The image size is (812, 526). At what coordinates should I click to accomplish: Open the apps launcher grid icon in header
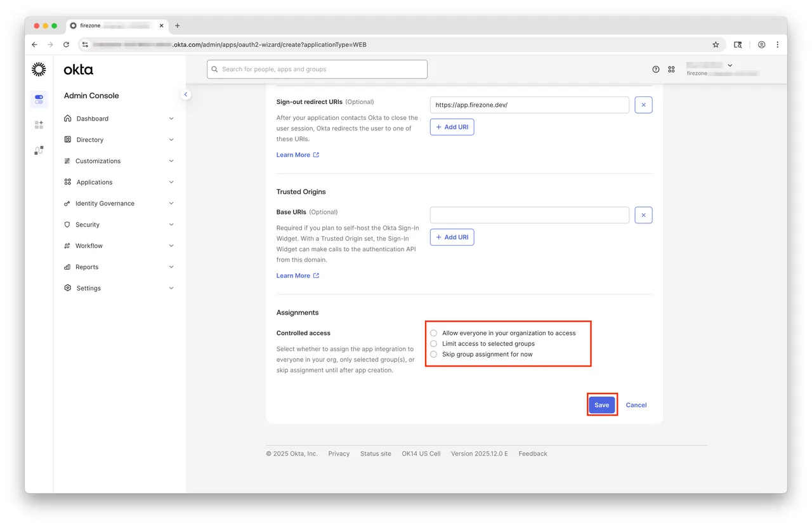(x=672, y=69)
